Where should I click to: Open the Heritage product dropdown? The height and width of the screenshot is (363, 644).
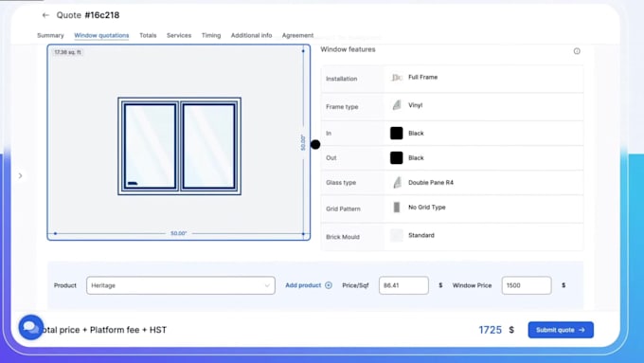click(x=181, y=285)
